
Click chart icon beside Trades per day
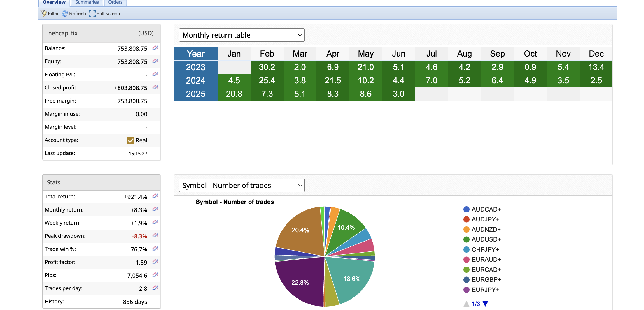click(x=155, y=288)
